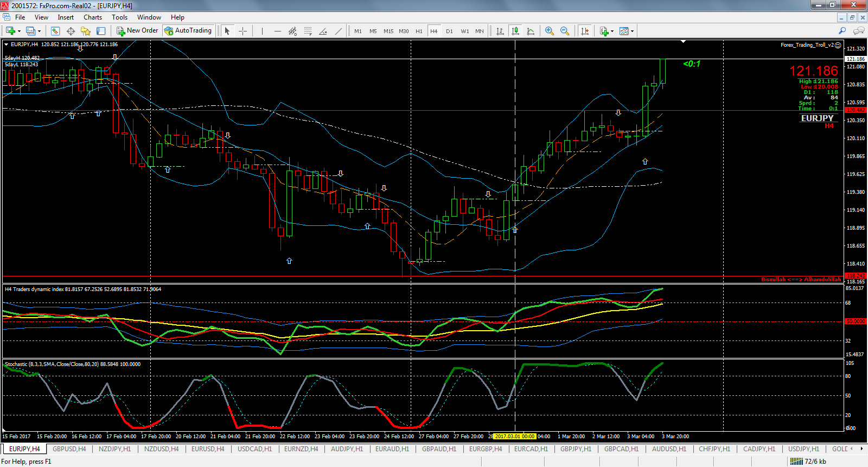Select the Horizontal Line drawing tool

point(277,31)
